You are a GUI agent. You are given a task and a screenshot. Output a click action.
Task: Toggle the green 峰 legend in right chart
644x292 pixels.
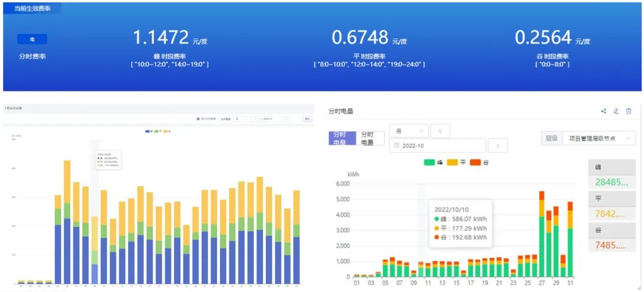[434, 162]
